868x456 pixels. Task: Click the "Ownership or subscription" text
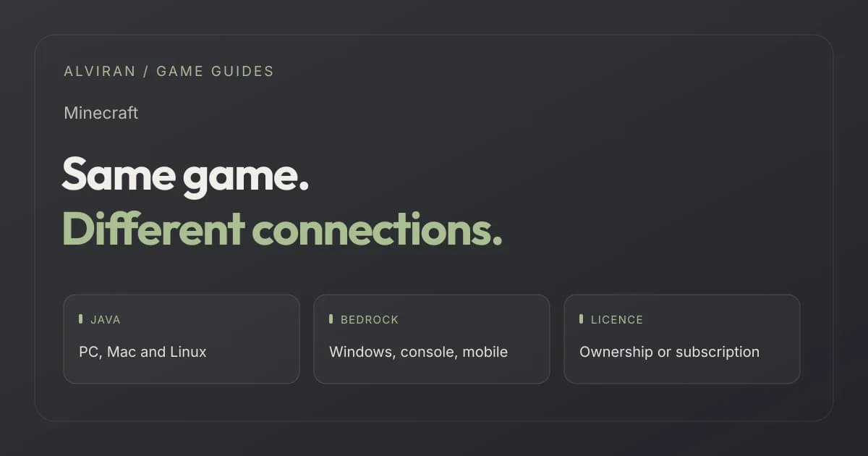(669, 352)
